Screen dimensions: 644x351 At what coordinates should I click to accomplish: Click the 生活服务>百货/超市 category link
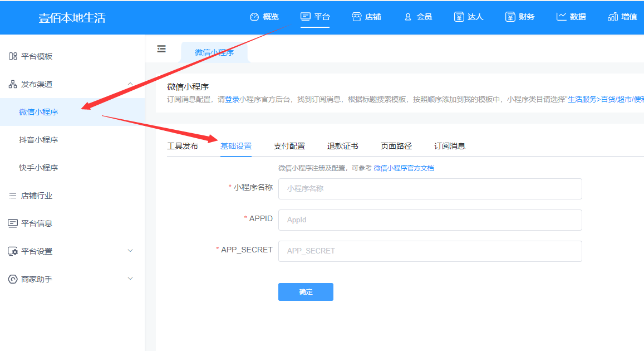tap(606, 99)
